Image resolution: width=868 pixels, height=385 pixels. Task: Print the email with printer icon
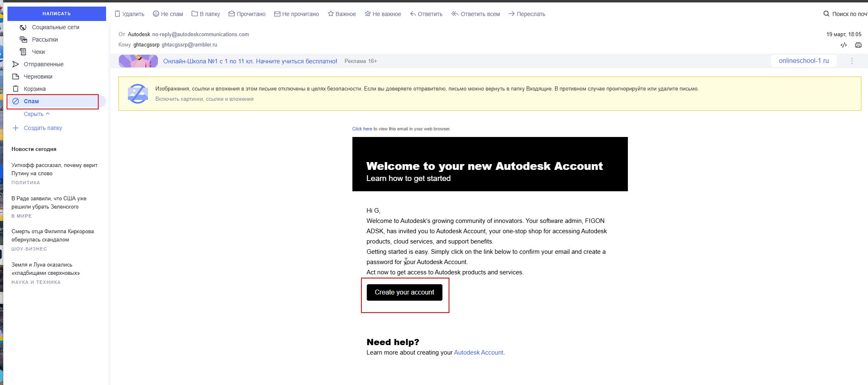pos(858,45)
